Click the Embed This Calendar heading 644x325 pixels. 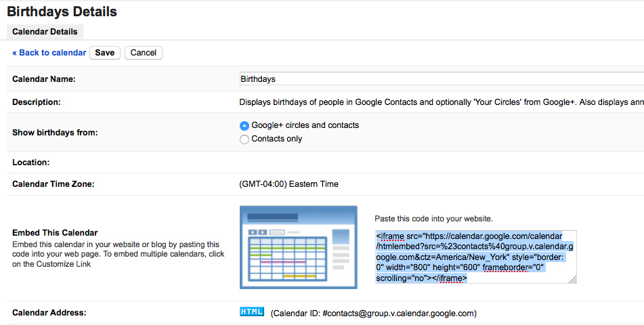point(55,232)
